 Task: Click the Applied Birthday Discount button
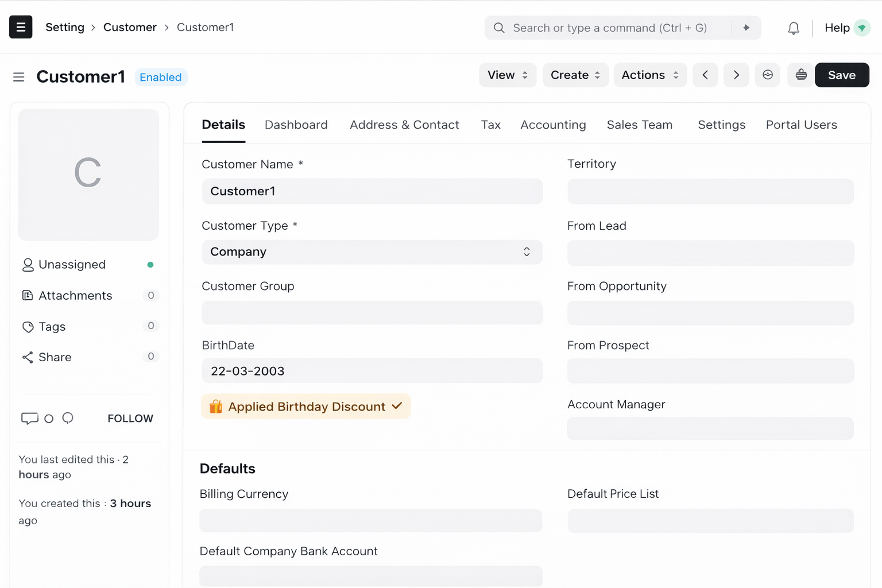[x=306, y=407]
